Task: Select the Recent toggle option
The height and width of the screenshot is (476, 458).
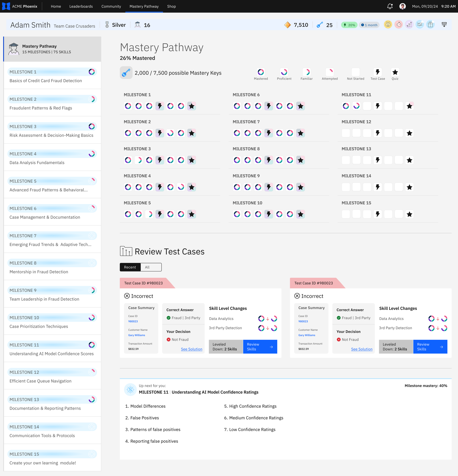Action: click(130, 267)
